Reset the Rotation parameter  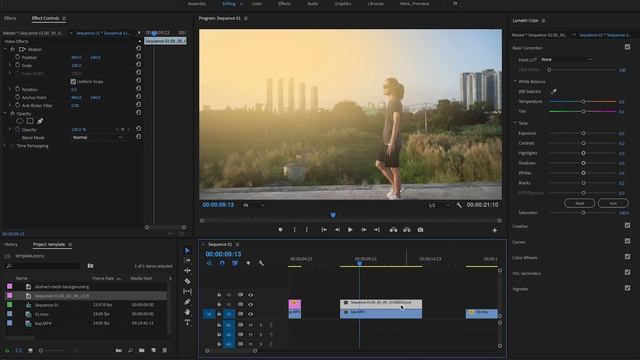click(138, 89)
